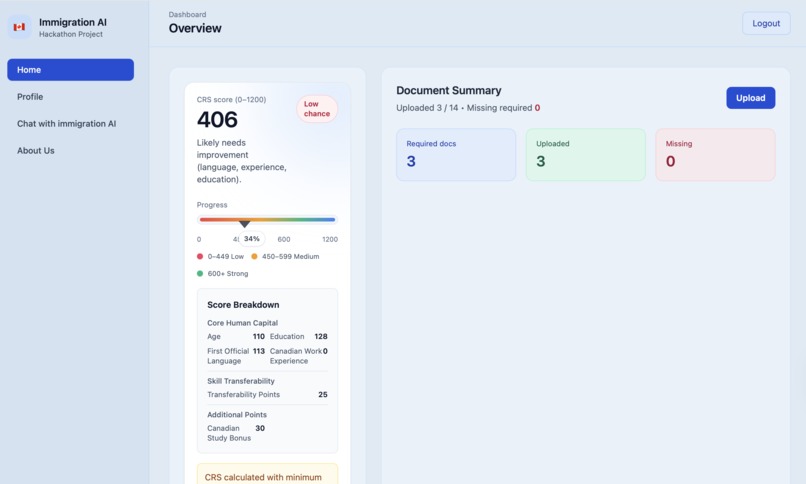Click the Transferability Points value 25
The image size is (806, 484).
(323, 395)
